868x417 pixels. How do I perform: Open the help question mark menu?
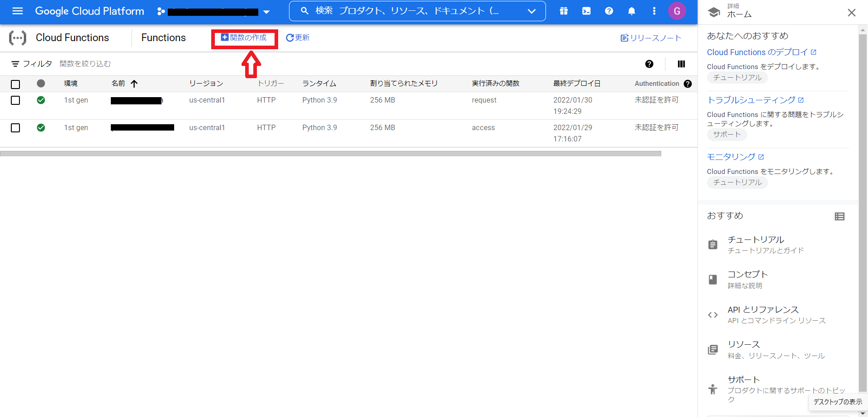609,11
